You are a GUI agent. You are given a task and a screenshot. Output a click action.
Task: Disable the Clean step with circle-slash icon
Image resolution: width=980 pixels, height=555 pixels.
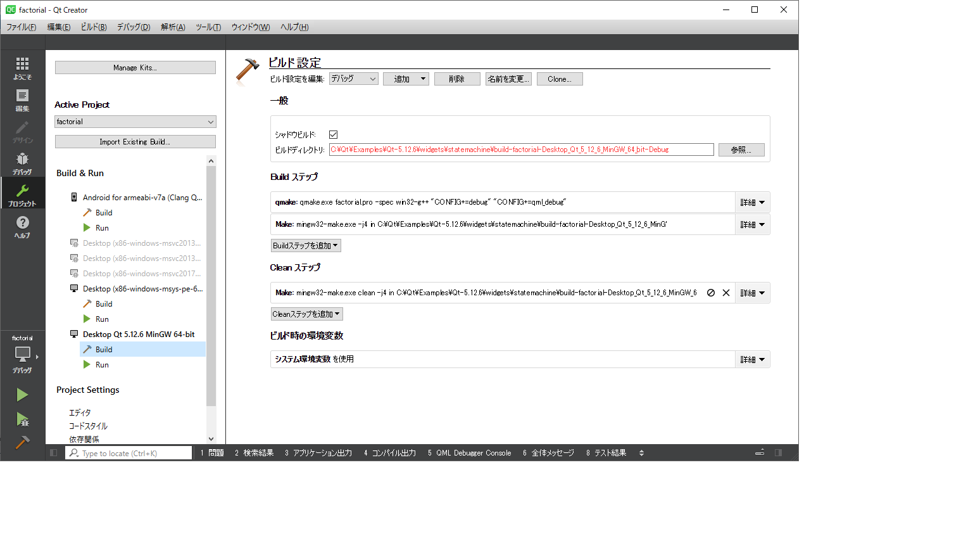point(711,293)
